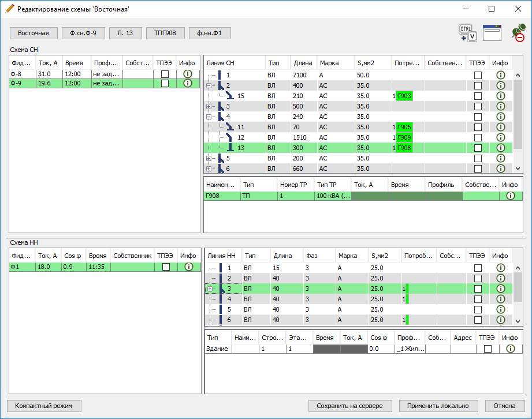Click the Ctrl+V paste icon

point(468,33)
